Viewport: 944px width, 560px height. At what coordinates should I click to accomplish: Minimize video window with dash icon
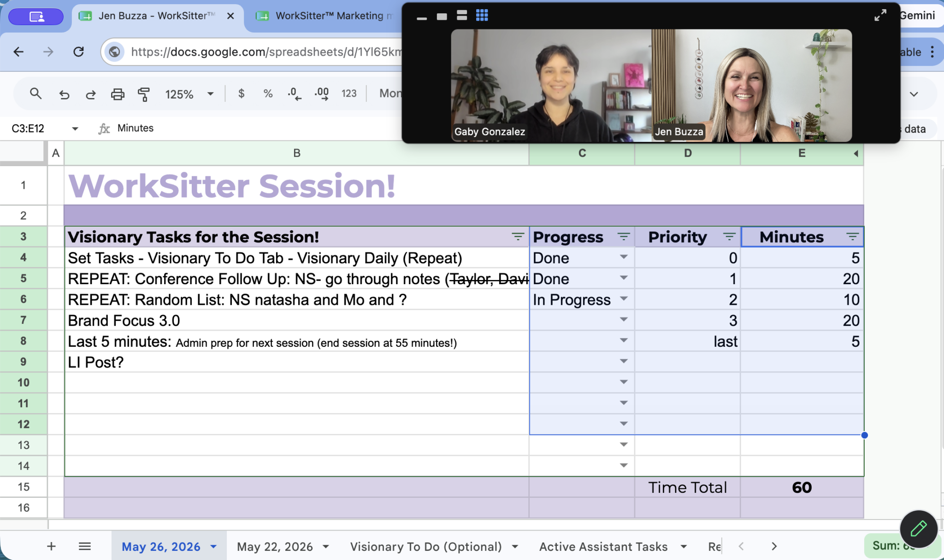(x=421, y=18)
